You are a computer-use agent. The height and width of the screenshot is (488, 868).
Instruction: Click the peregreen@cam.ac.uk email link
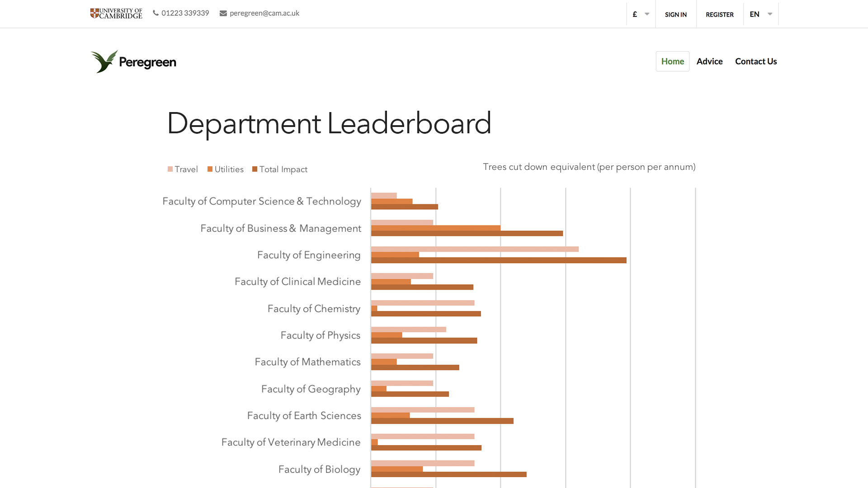click(264, 13)
